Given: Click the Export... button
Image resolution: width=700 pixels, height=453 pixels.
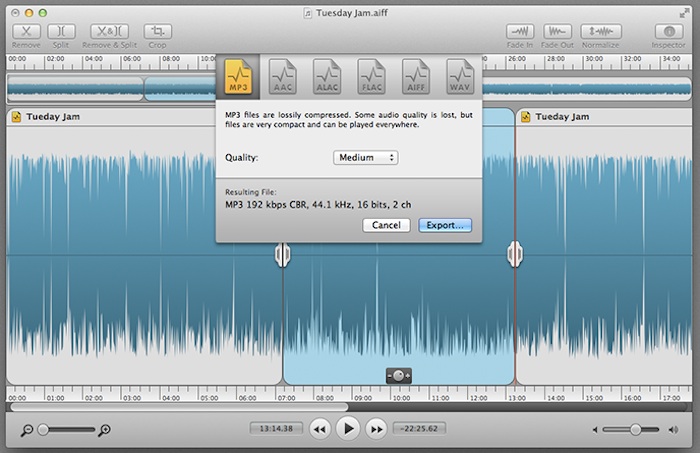Looking at the screenshot, I should [x=445, y=225].
